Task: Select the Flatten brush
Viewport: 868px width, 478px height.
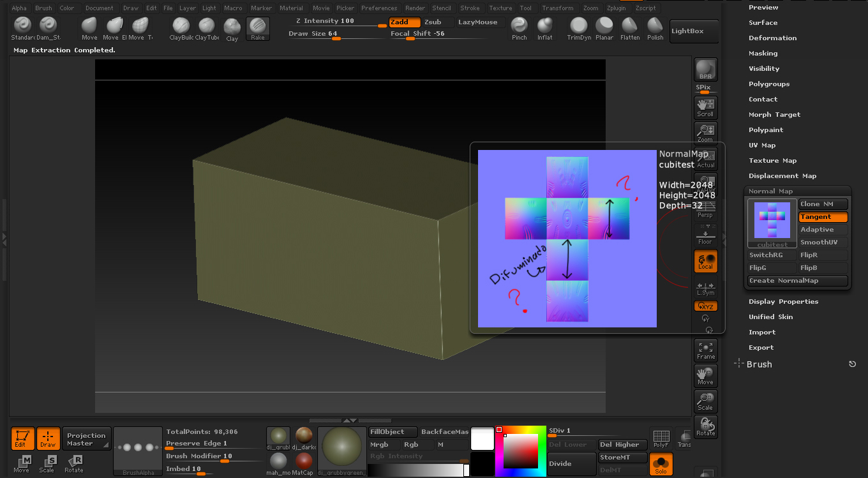Action: pos(630,29)
